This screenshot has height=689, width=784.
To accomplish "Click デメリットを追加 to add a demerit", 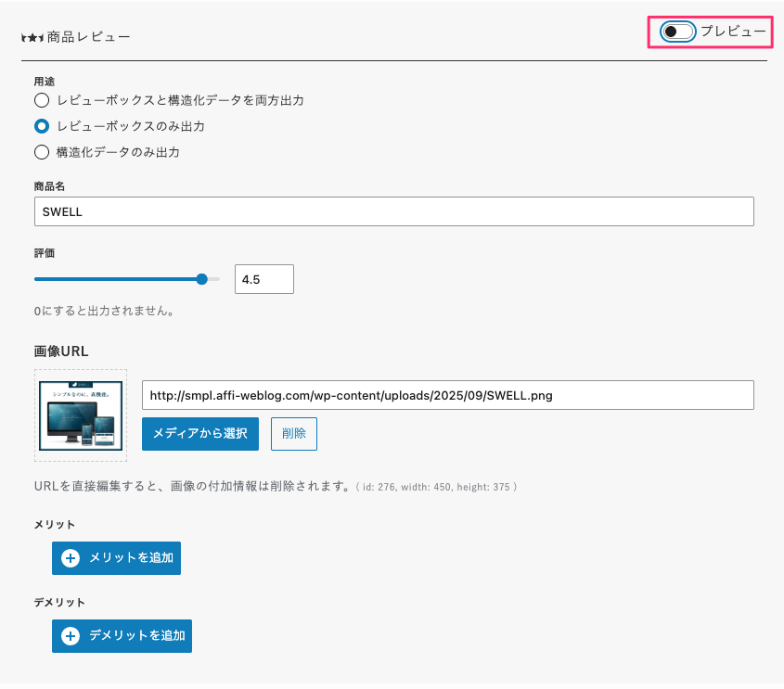I will 122,636.
